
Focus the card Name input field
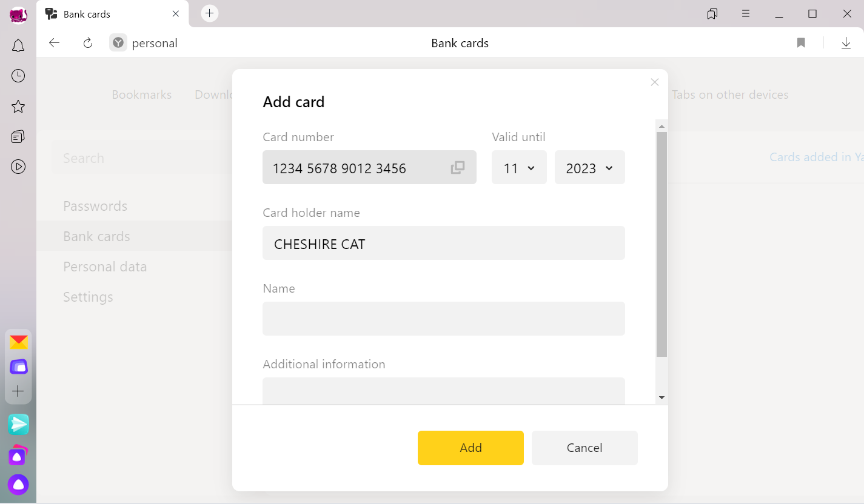[443, 319]
